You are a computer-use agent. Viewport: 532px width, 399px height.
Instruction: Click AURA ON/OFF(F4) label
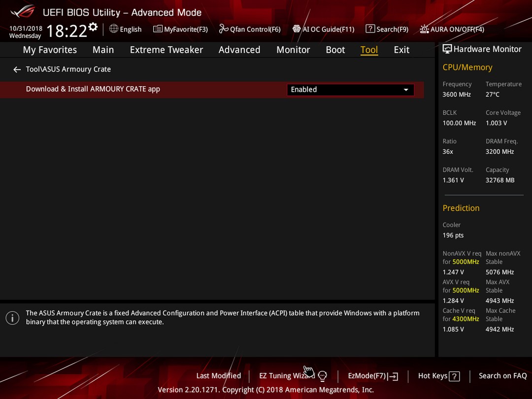pos(457,30)
